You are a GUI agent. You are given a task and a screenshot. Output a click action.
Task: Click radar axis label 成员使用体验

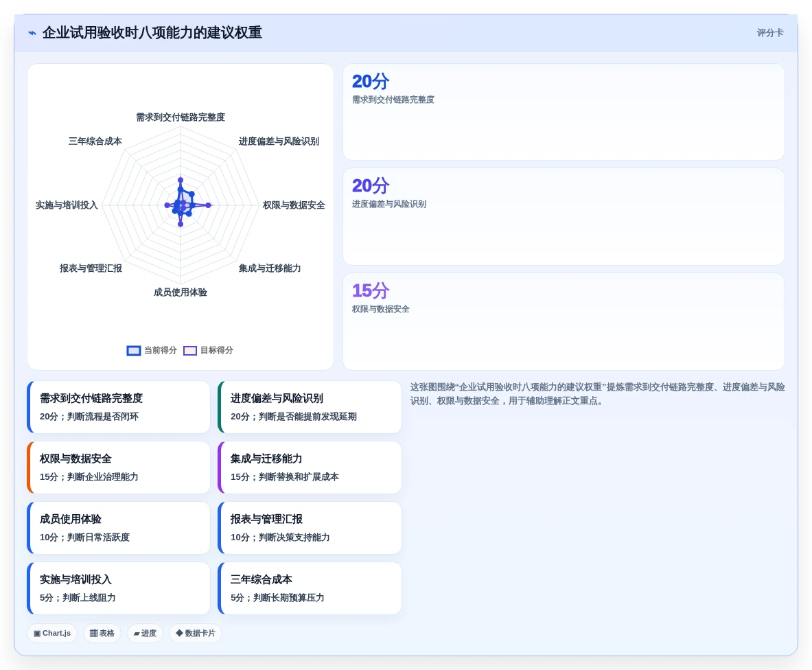coord(181,292)
